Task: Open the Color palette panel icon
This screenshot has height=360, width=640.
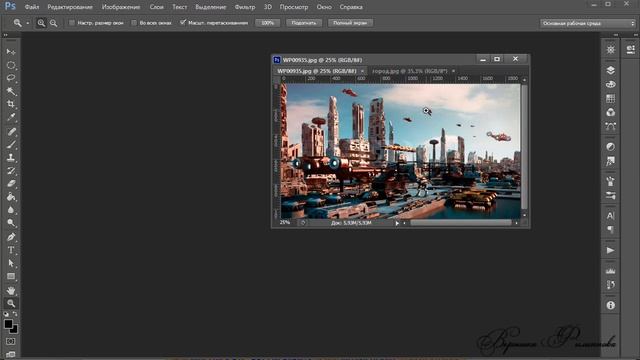Action: (611, 84)
